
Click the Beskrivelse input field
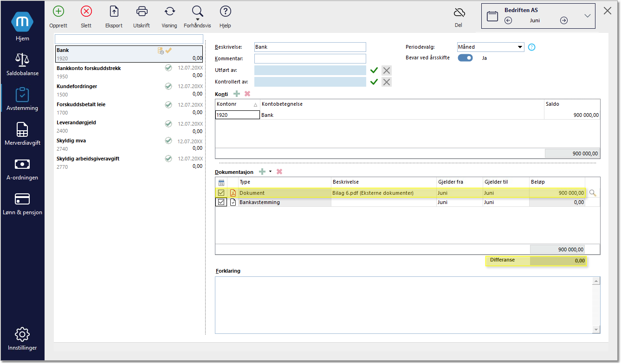[x=310, y=47]
